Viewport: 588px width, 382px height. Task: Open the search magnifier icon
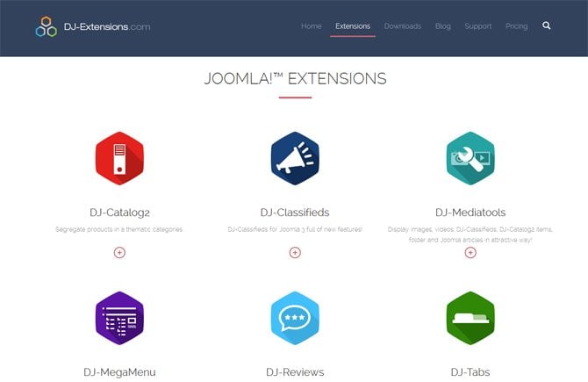547,26
